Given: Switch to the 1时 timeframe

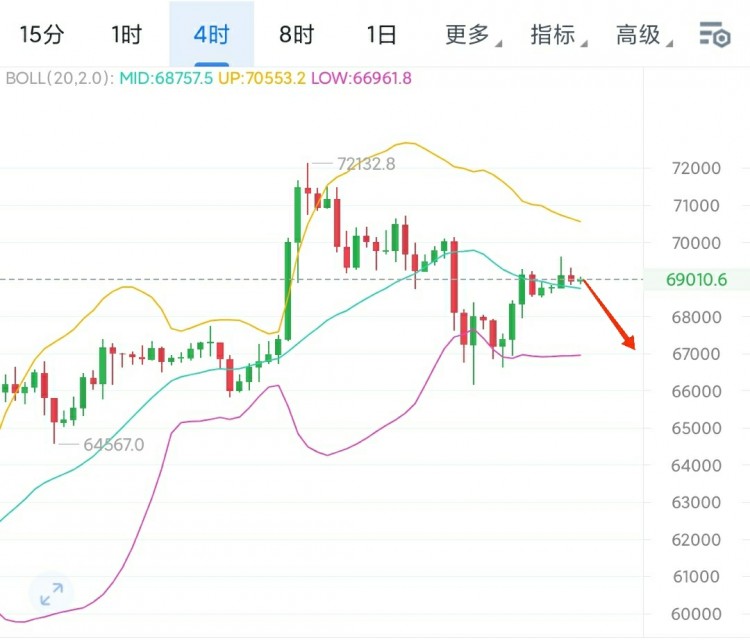Looking at the screenshot, I should coord(126,34).
